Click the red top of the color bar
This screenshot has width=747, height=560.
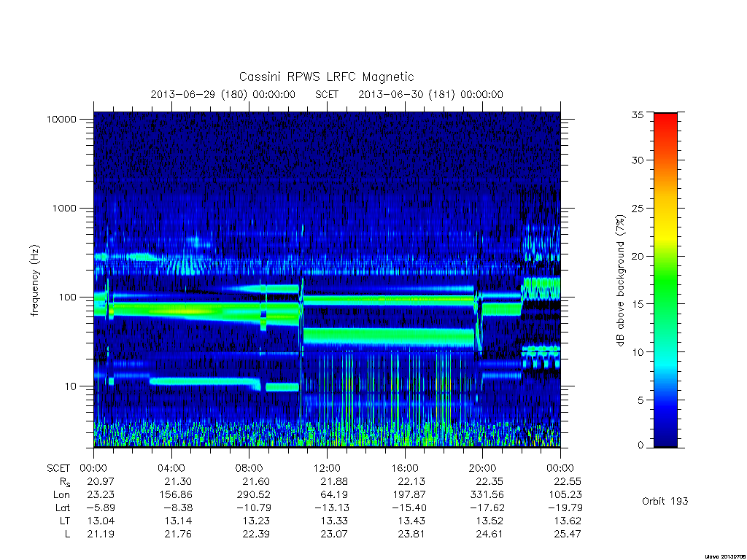click(665, 118)
